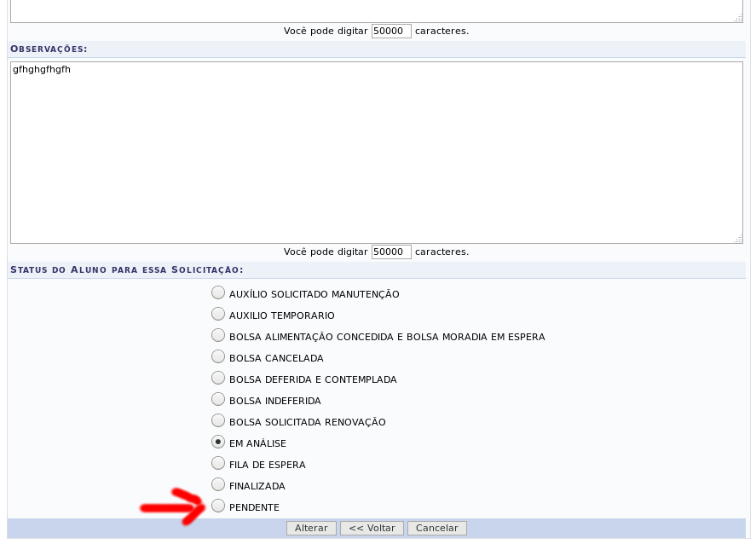Select BOLSA CANCELADA status
The width and height of the screenshot is (756, 544).
click(218, 356)
